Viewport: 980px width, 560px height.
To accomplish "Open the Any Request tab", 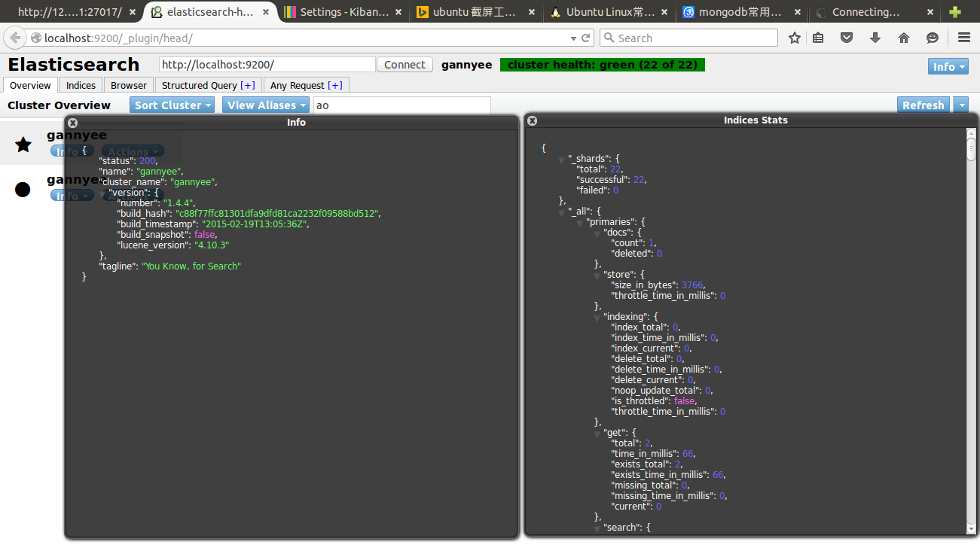I will coord(307,85).
